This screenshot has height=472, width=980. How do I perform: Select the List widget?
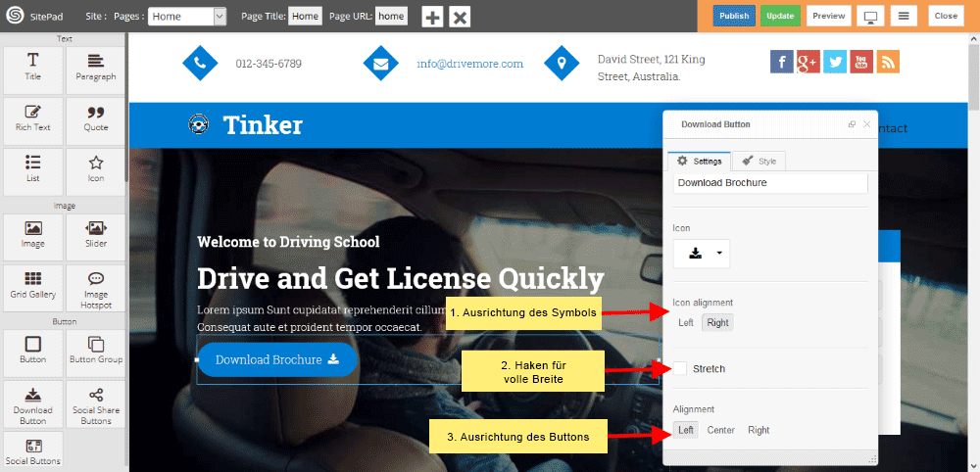click(x=33, y=171)
